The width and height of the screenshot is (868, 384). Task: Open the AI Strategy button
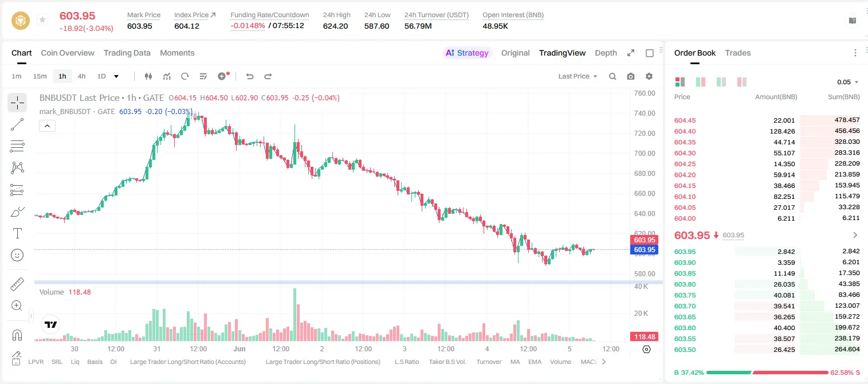pos(467,53)
